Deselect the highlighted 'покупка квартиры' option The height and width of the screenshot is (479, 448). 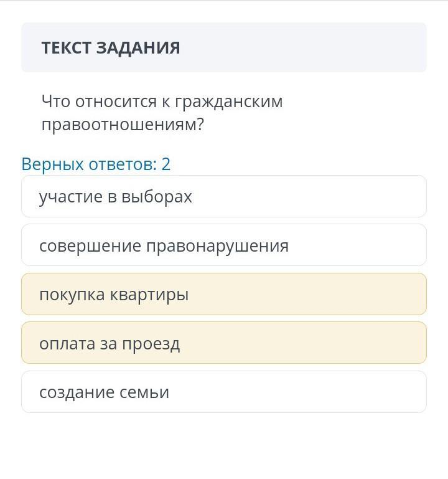223,294
